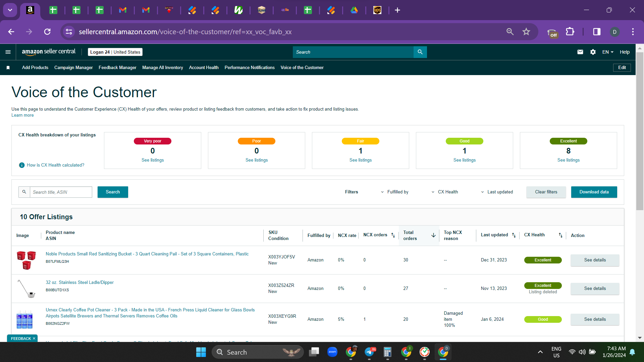Open the Learn more link
The image size is (644, 362).
[22, 115]
